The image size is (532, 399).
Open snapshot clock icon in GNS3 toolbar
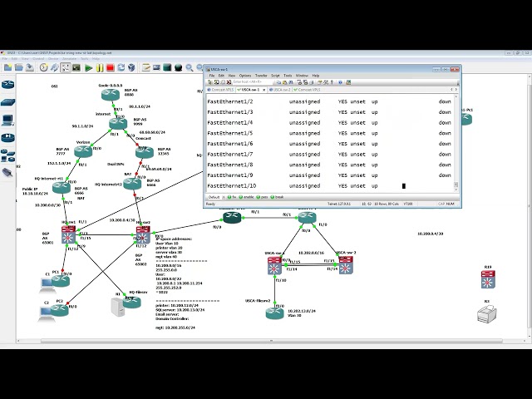click(43, 67)
